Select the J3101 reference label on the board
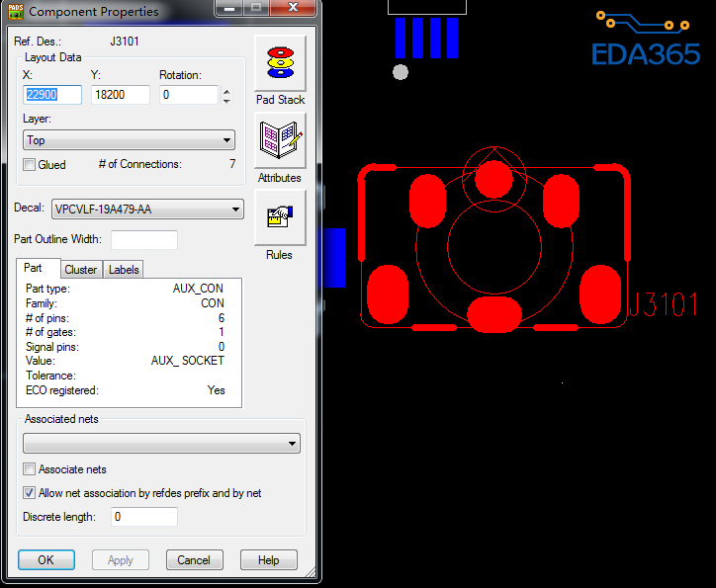 click(x=664, y=304)
